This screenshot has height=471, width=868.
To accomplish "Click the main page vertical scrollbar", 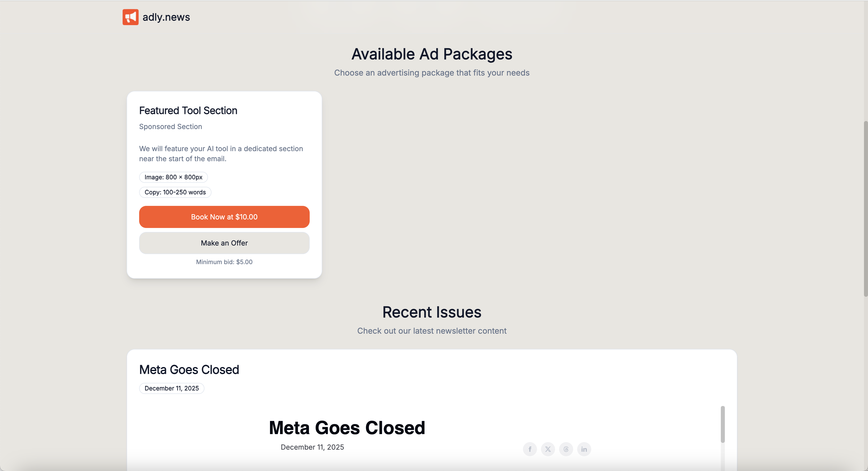I will (865, 209).
